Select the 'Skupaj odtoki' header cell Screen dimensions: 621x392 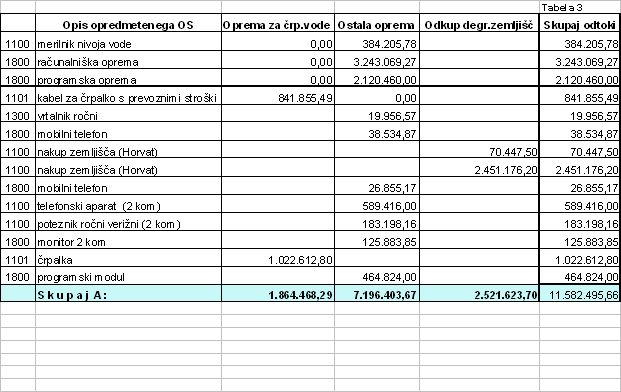point(580,23)
